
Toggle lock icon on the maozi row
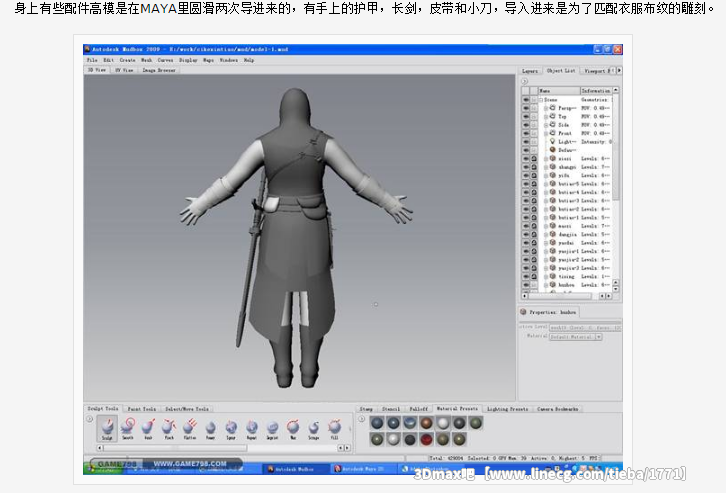[534, 226]
